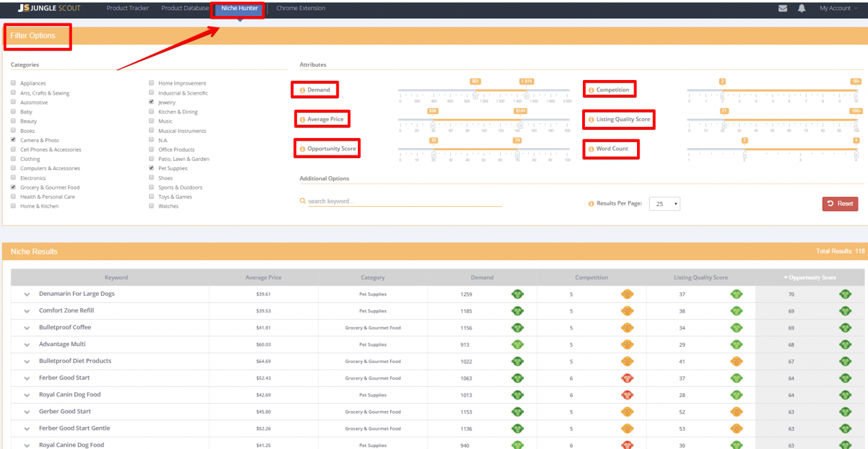Expand the Denamarin For Large Dogs row
Viewport: 868px width, 449px height.
[x=27, y=294]
